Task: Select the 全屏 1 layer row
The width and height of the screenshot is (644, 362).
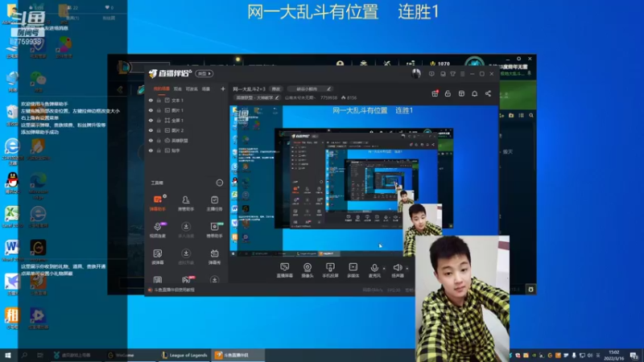Action: tap(187, 120)
